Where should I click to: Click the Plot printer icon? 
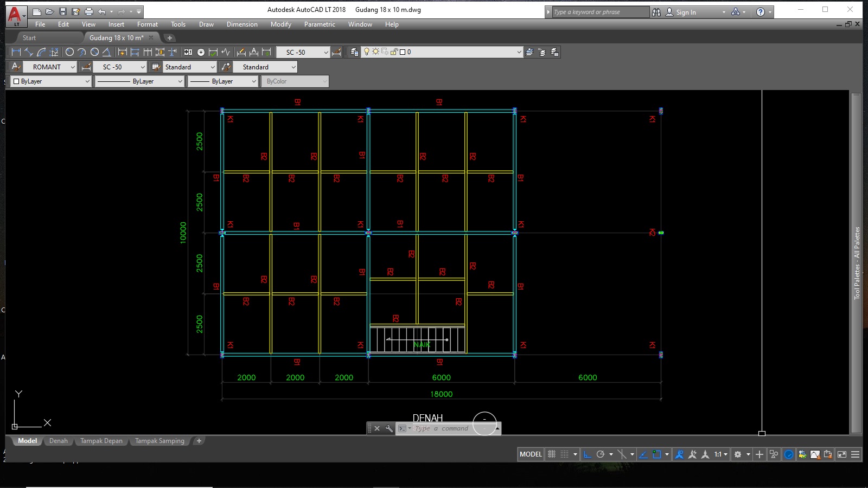(x=89, y=11)
